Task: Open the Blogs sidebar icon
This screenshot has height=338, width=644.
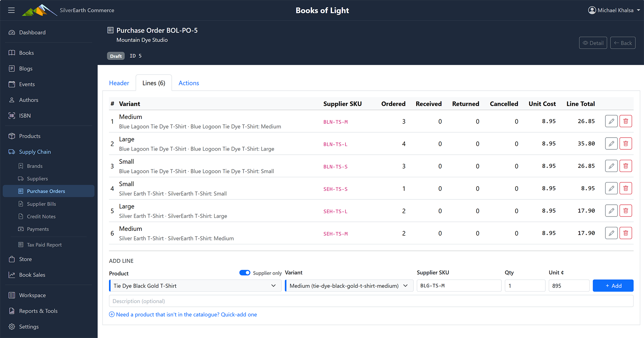Action: pyautogui.click(x=12, y=68)
